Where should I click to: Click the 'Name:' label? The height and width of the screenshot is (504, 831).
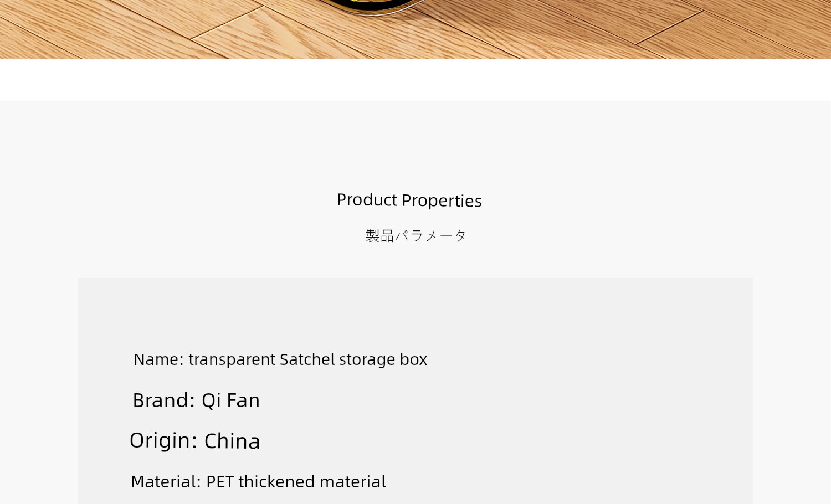pos(158,359)
